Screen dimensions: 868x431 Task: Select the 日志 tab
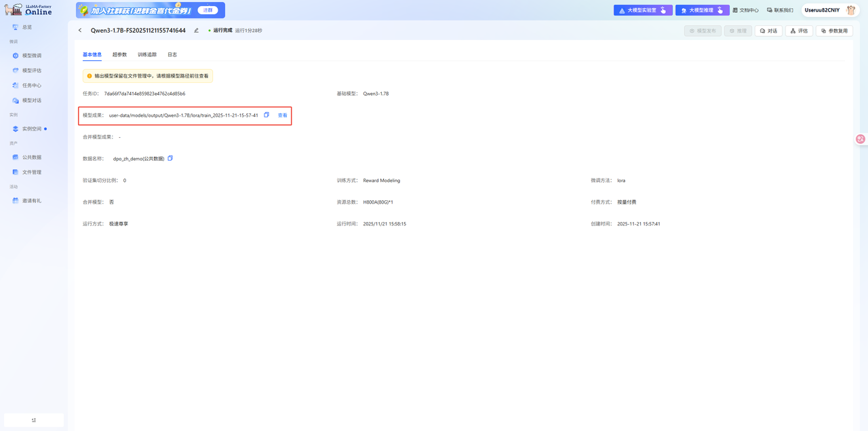[172, 54]
